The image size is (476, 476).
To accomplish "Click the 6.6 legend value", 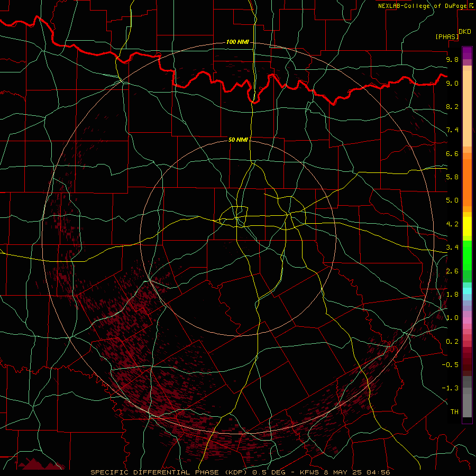I will pyautogui.click(x=452, y=153).
